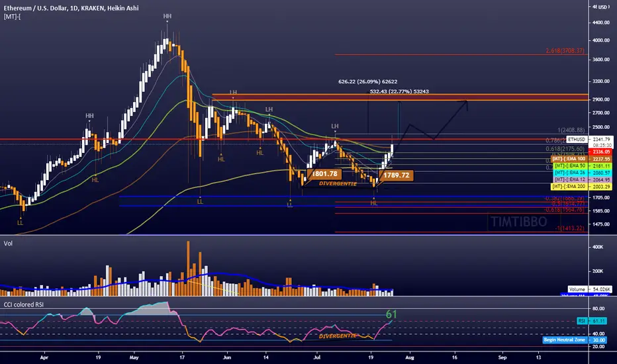Image resolution: width=617 pixels, height=364 pixels.
Task: Click the 1(2408.88) Fibonacci level label
Action: tap(571, 130)
